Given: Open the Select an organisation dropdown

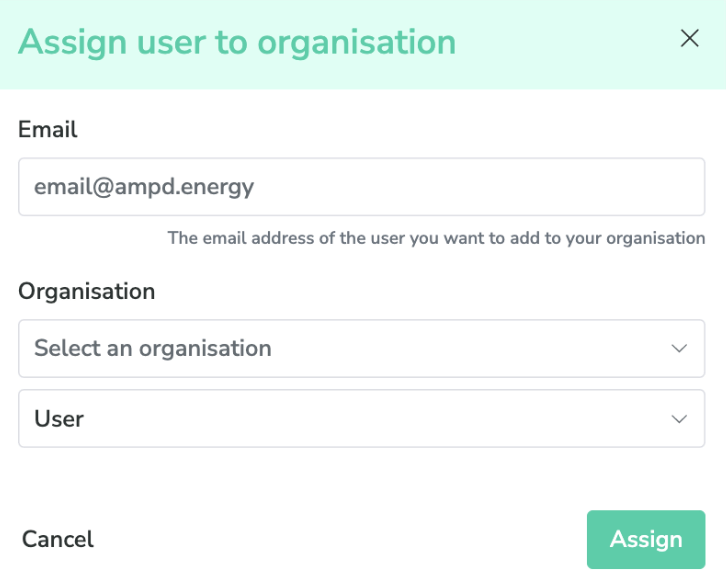Looking at the screenshot, I should click(362, 349).
